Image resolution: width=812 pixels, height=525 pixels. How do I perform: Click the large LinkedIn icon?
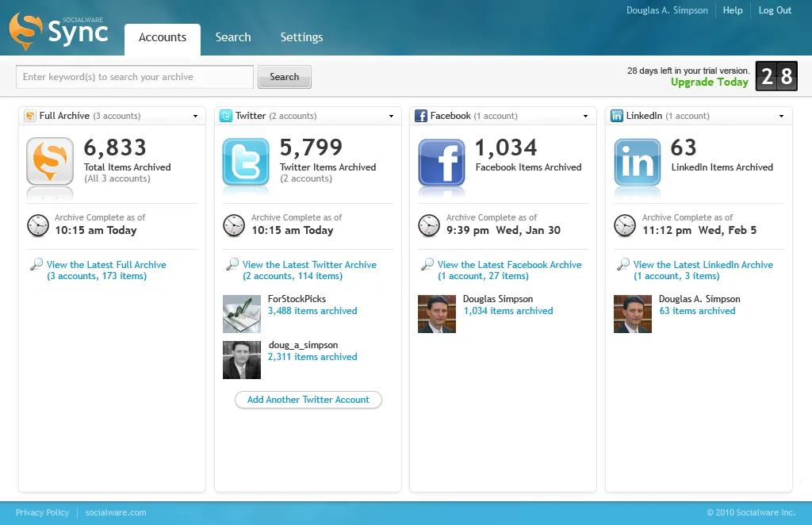pyautogui.click(x=638, y=162)
